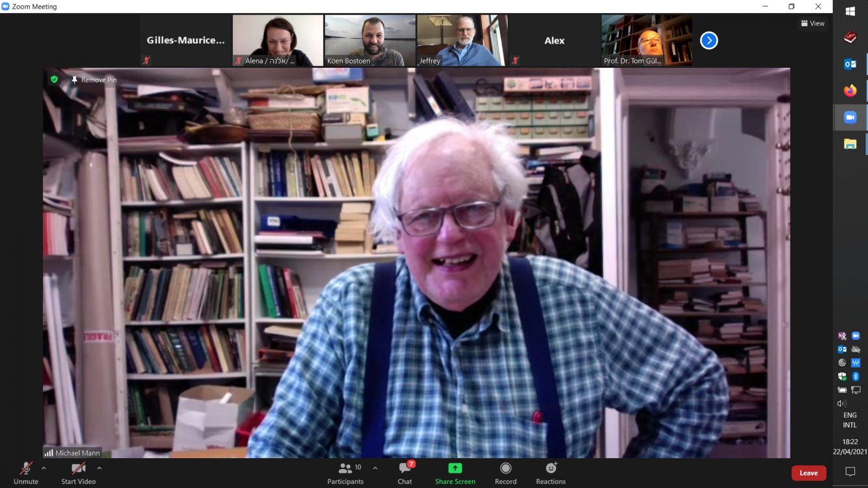Expand the Participants options caret
Viewport: 868px width, 488px height.
[375, 467]
